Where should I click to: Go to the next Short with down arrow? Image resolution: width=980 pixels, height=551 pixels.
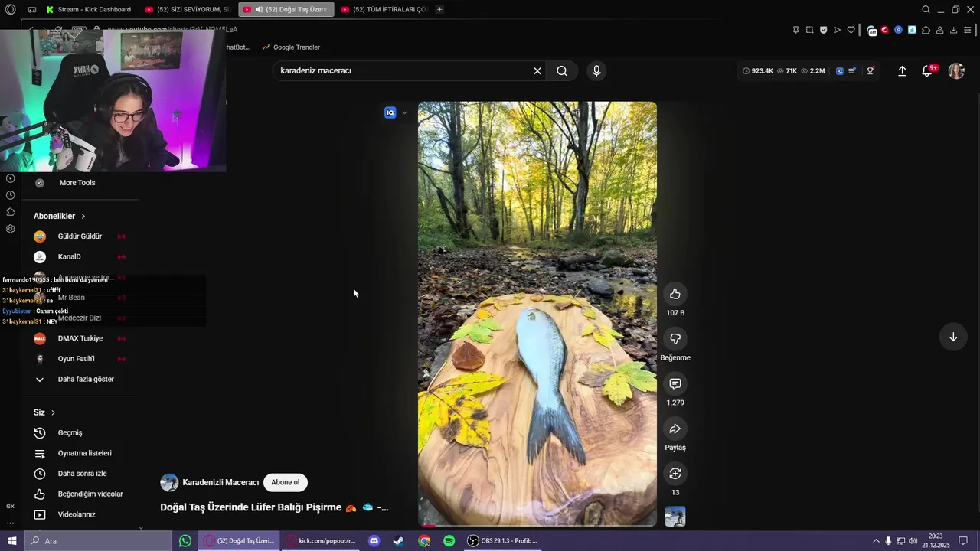coord(953,337)
